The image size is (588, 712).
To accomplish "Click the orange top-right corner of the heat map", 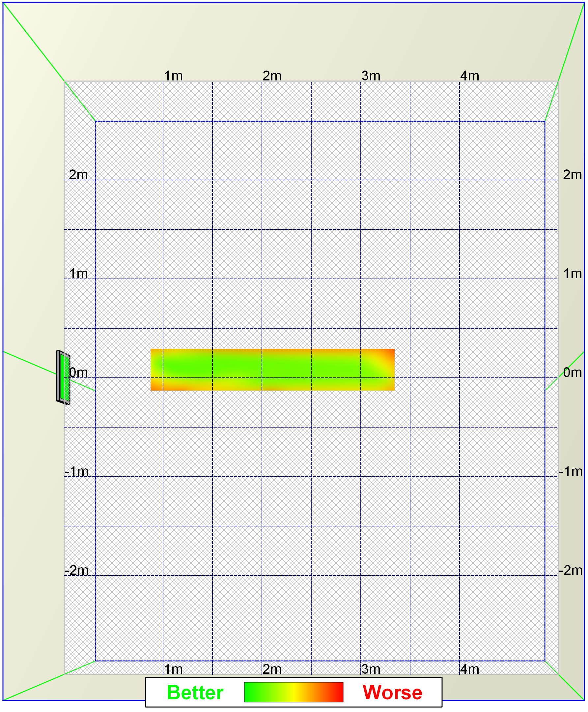I will click(389, 353).
